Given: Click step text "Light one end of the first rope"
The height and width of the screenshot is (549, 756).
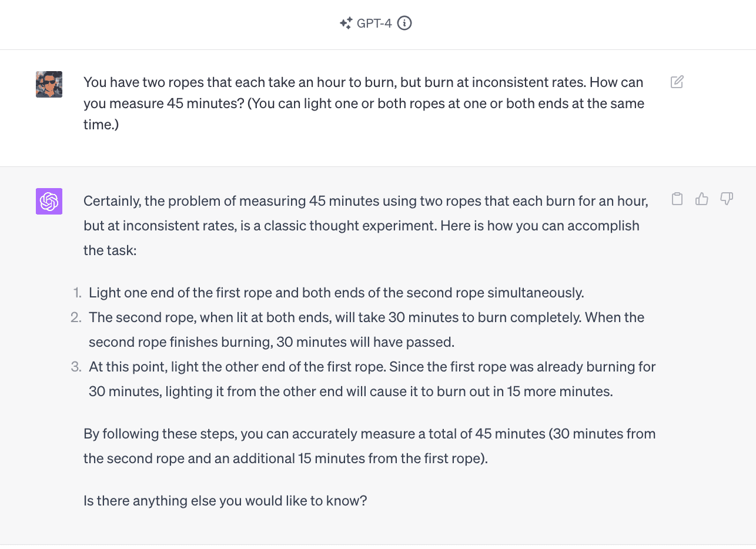Looking at the screenshot, I should (x=336, y=293).
